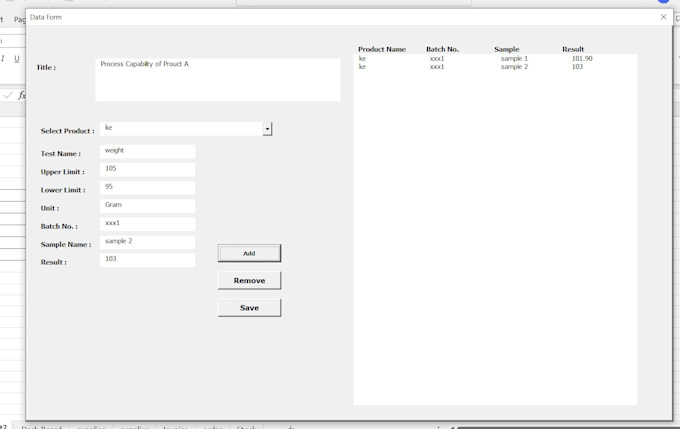Select the result value '103' in list

pyautogui.click(x=577, y=67)
